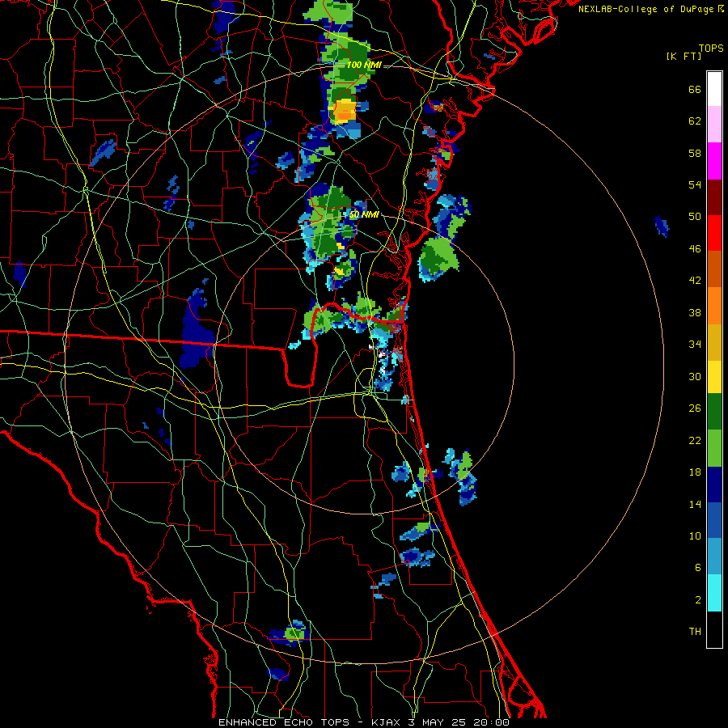Select the bright red legend swatch

[714, 233]
